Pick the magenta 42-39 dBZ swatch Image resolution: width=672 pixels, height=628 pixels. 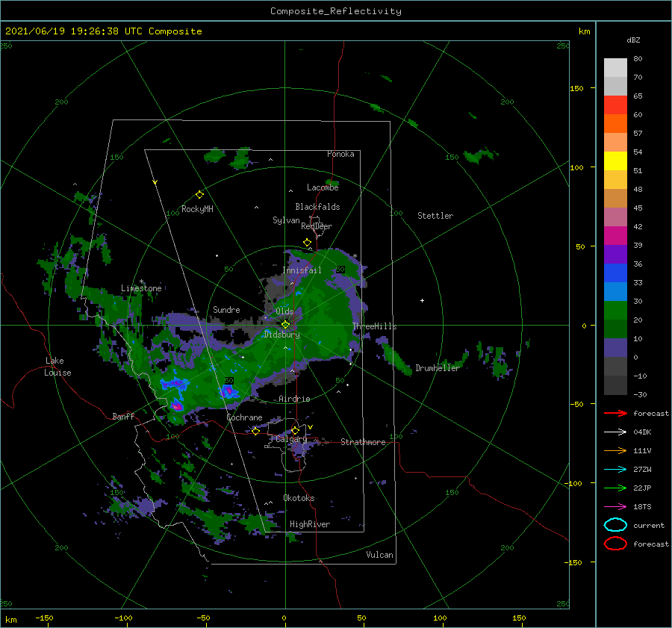(615, 236)
